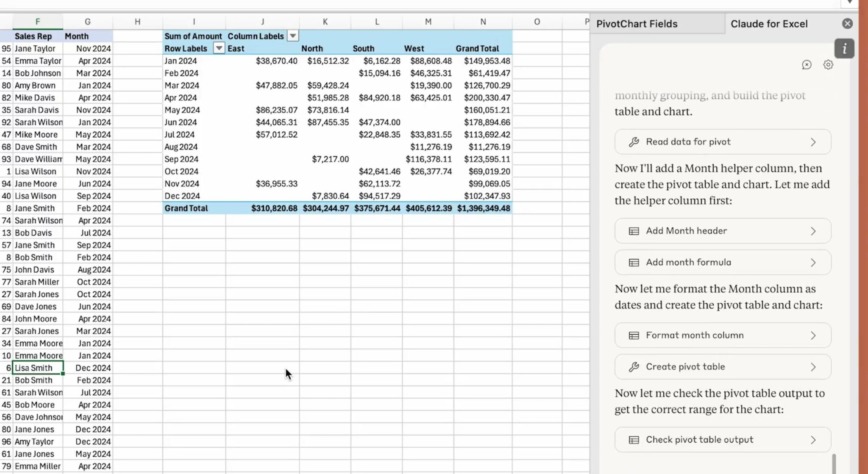Open the Column Labels filter dropdown
Screen dimensions: 868x474
tap(292, 36)
